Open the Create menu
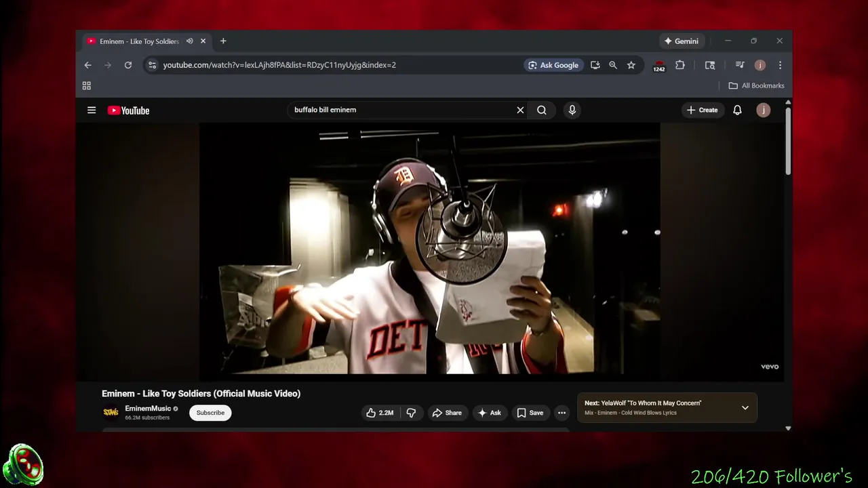The image size is (868, 488). click(702, 110)
